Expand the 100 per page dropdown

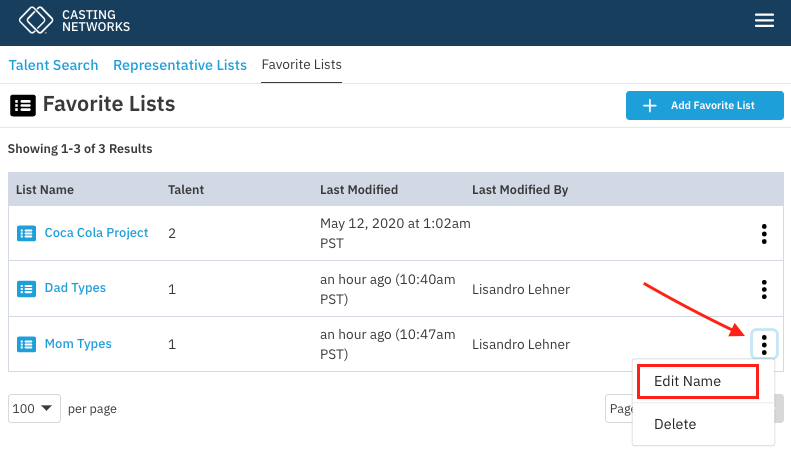tap(34, 409)
